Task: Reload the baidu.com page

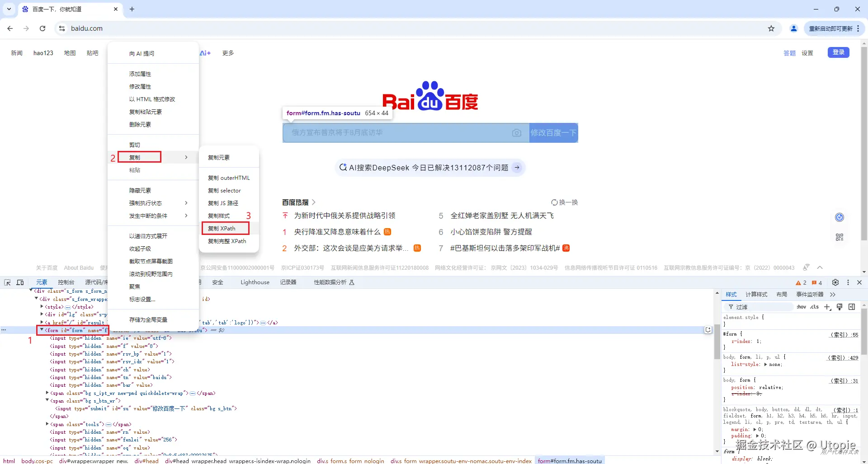Action: [x=42, y=28]
